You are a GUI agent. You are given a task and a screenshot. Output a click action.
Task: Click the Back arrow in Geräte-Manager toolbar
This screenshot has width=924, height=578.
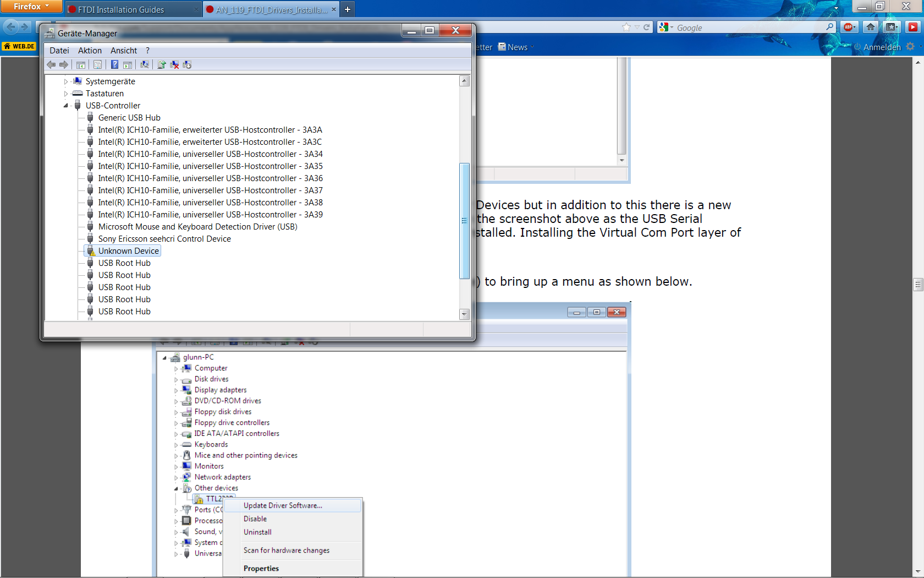pyautogui.click(x=51, y=64)
